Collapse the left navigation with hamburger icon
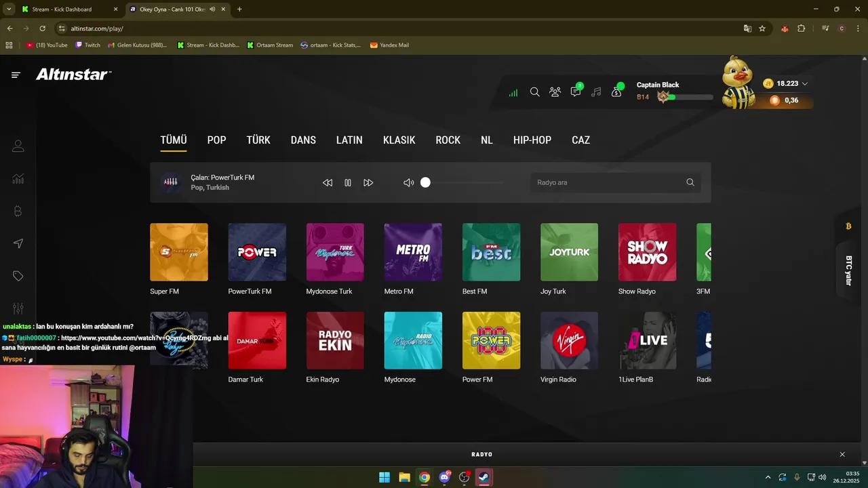Image resolution: width=868 pixels, height=488 pixels. [16, 75]
